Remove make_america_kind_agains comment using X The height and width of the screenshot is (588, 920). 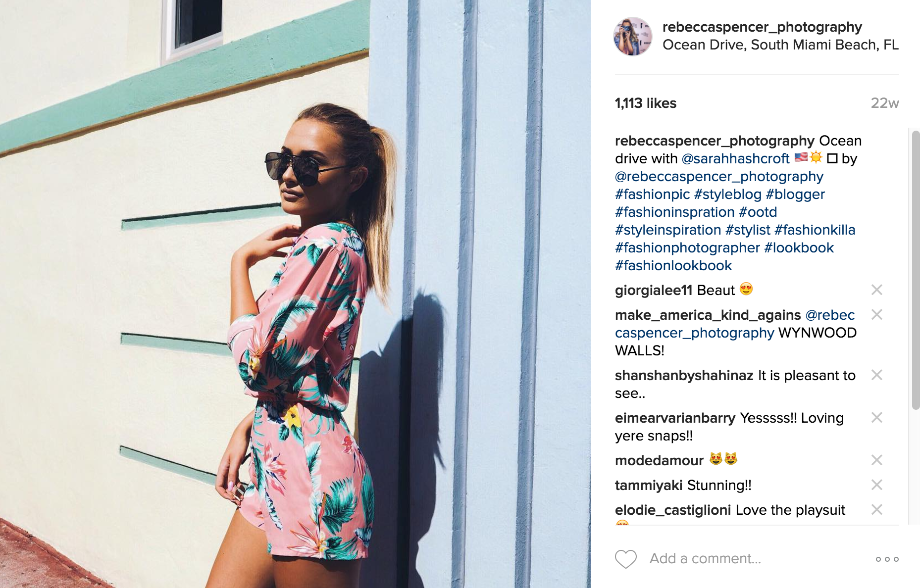(876, 314)
